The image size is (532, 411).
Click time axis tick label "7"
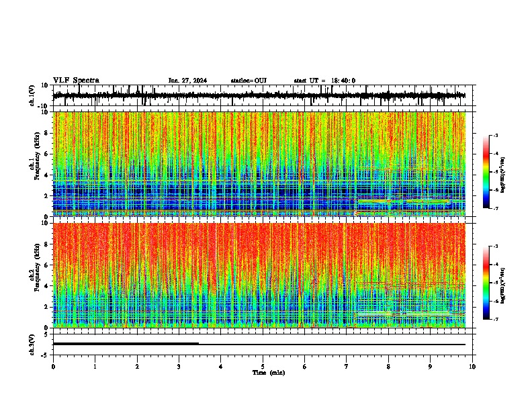(x=347, y=367)
